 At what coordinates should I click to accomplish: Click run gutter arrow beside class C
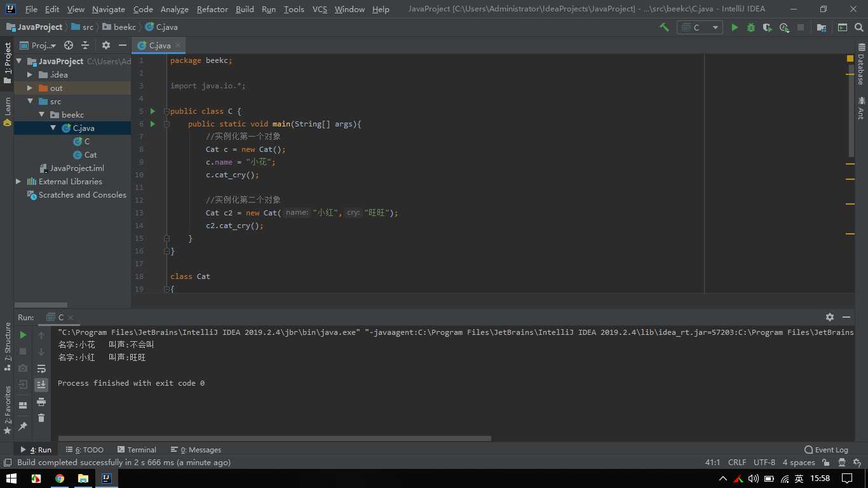tap(153, 111)
